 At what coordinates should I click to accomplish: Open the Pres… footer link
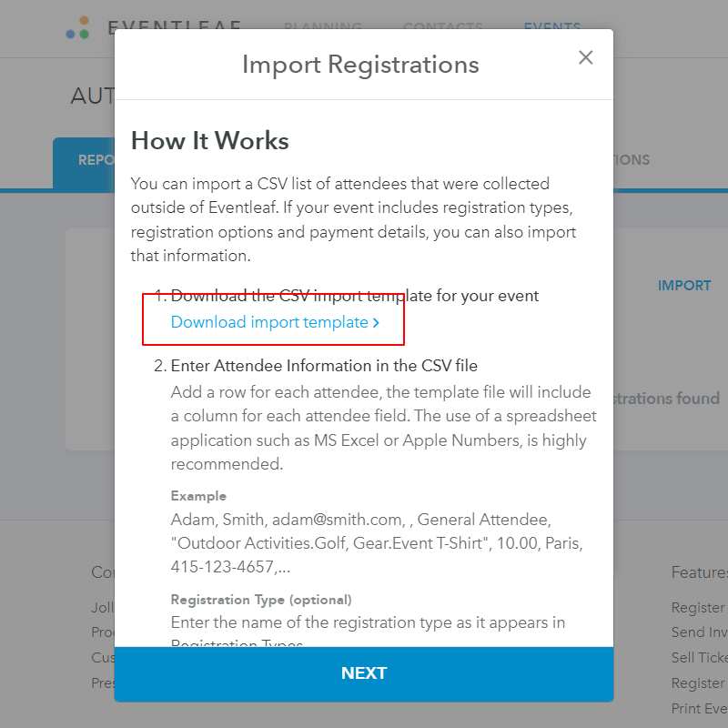(102, 682)
